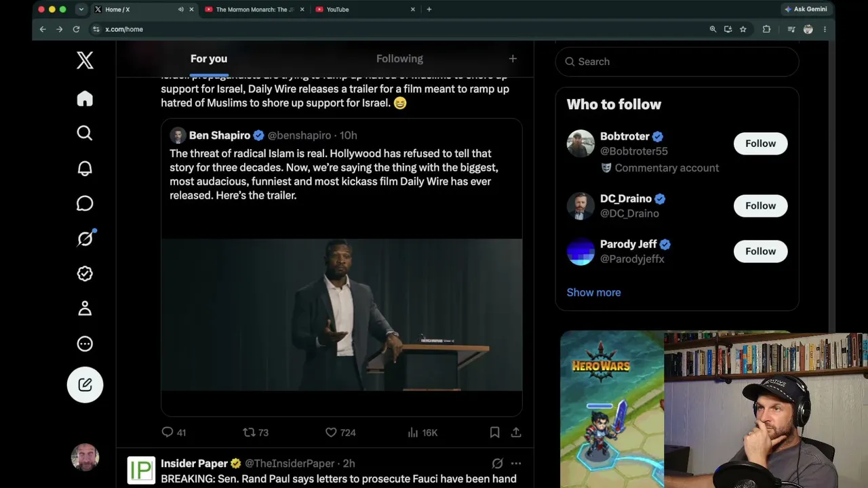Switch to The Mormon Monarch browser tab
Image resolution: width=868 pixels, height=488 pixels.
pyautogui.click(x=255, y=9)
